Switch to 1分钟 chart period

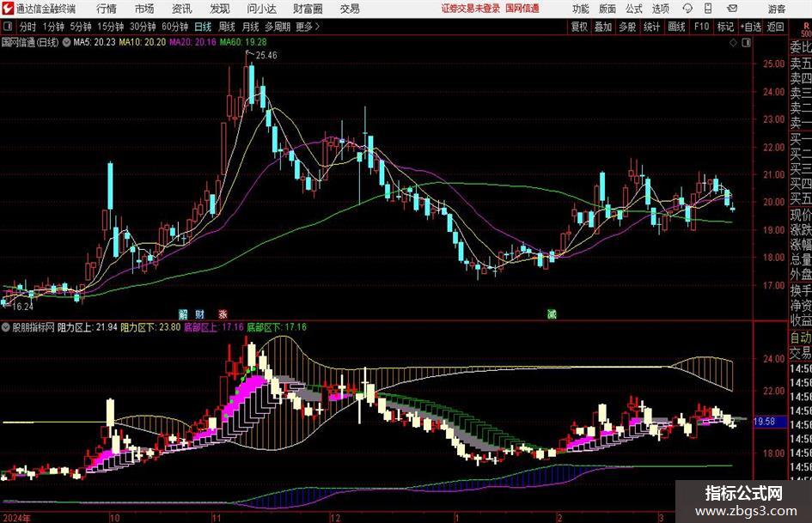point(53,27)
